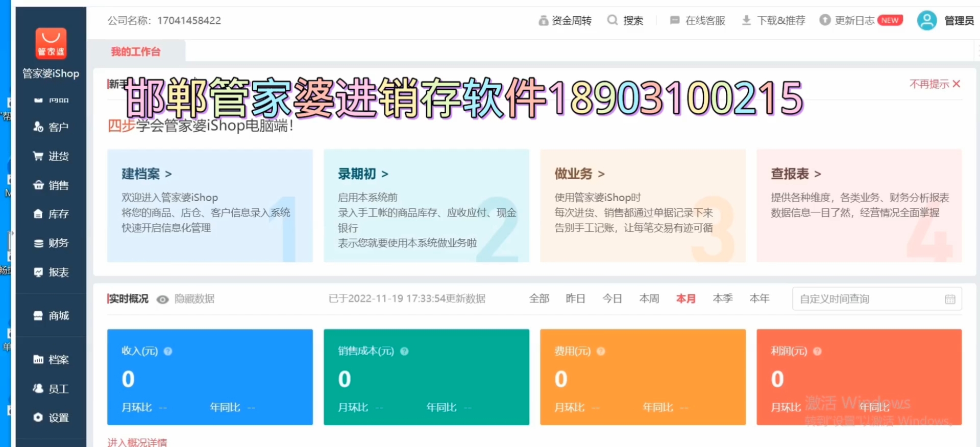Click 实时概况 section title
The image size is (980, 447).
[128, 299]
